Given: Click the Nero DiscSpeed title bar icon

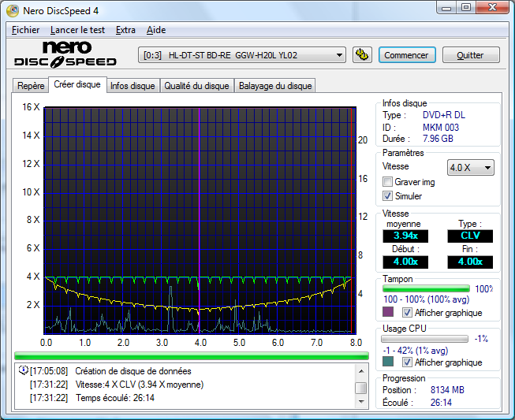Looking at the screenshot, I should 13,10.
